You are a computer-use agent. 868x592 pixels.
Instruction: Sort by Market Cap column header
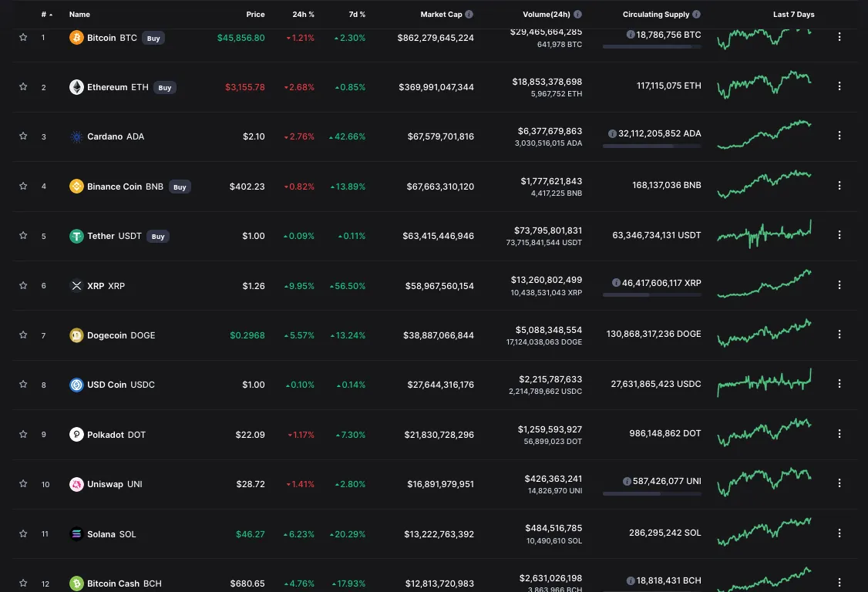[x=441, y=15]
